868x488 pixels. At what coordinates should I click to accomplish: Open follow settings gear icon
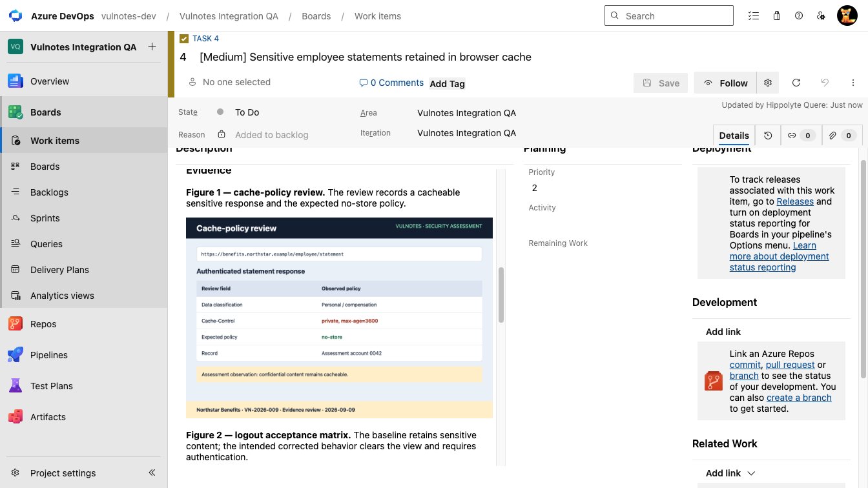[x=768, y=83]
